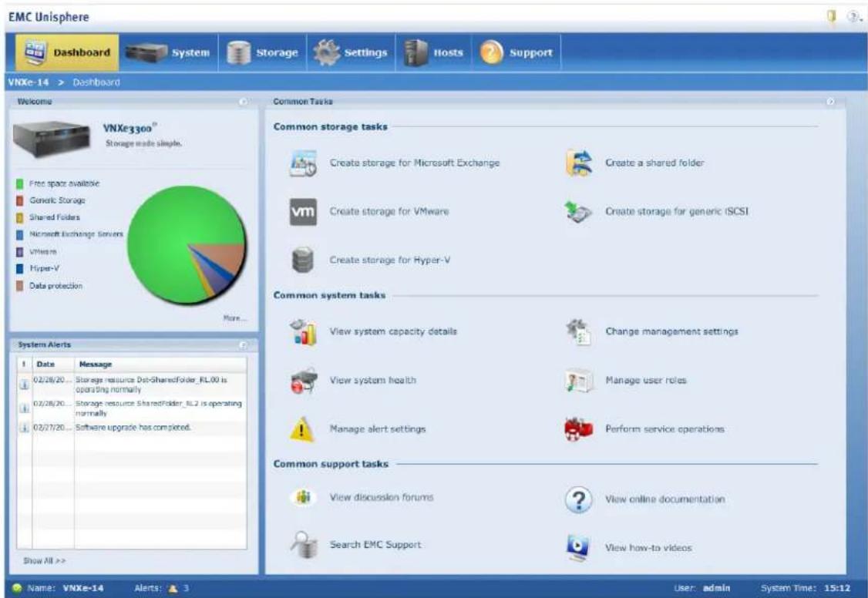
Task: Click the yellow bookmark icon at top right
Action: [x=832, y=17]
